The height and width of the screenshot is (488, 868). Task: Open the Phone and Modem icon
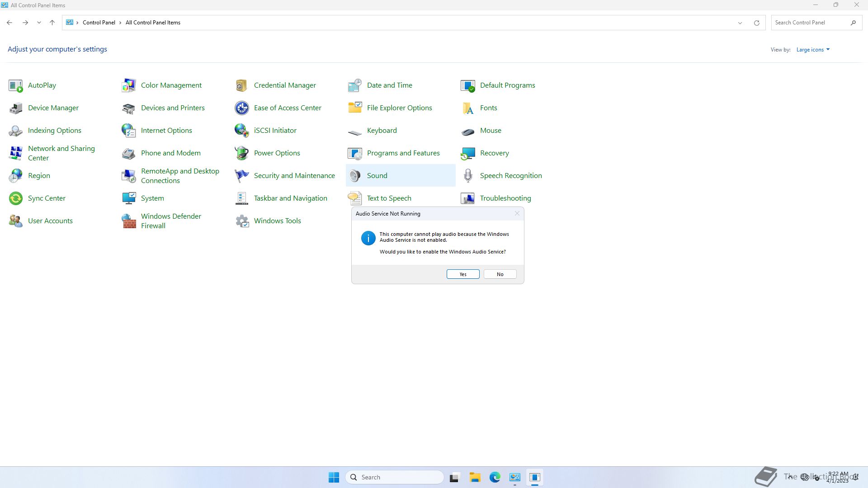coord(129,153)
